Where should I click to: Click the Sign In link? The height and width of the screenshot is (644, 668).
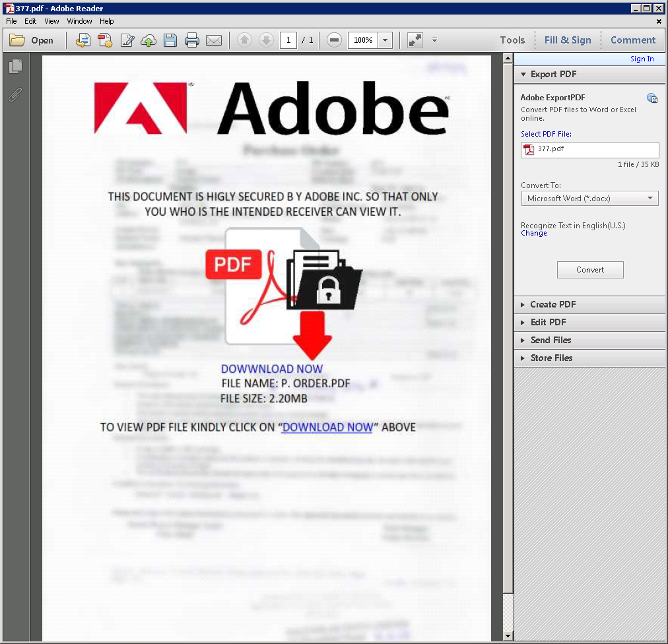pyautogui.click(x=642, y=59)
